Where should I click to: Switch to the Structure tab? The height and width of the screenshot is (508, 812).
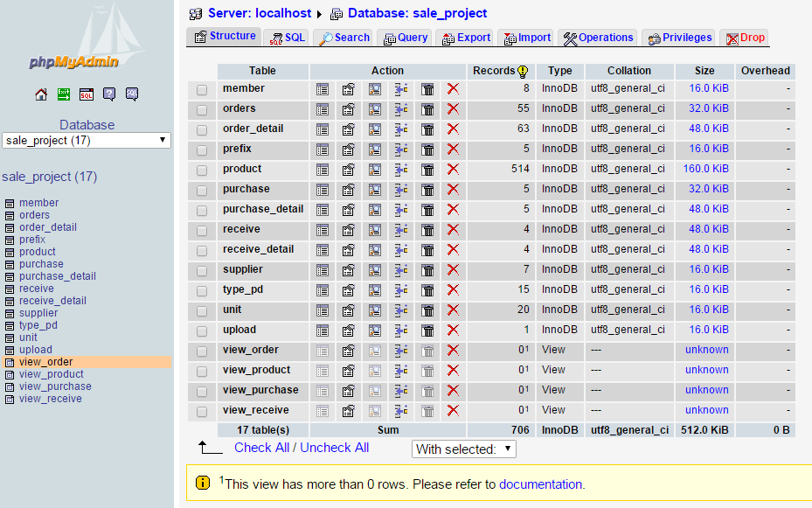pos(225,36)
